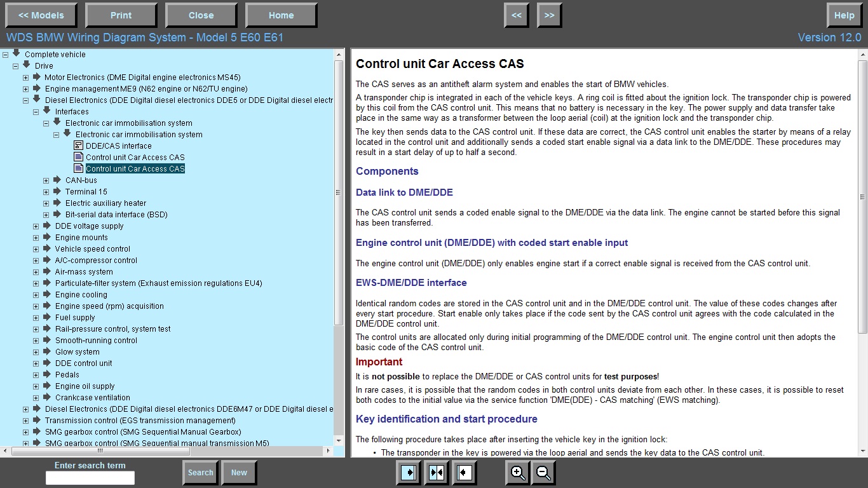
Task: Expand the Particulate-filter system node
Action: click(36, 283)
